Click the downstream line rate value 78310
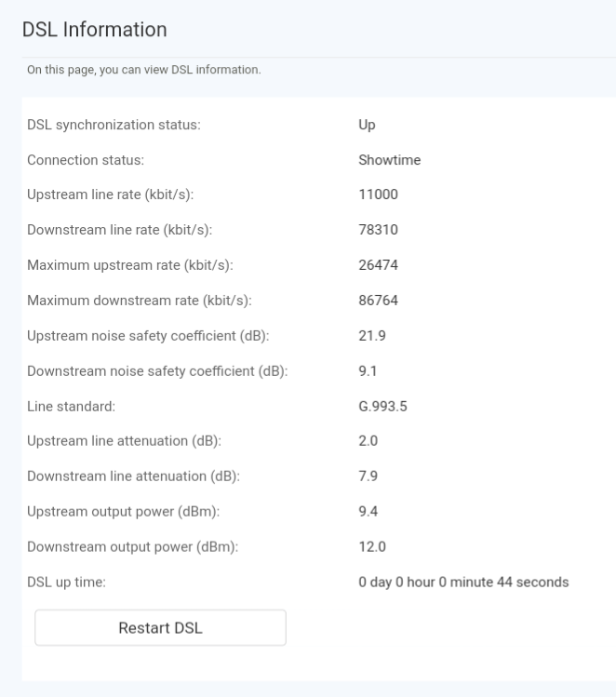616x697 pixels. tap(378, 231)
